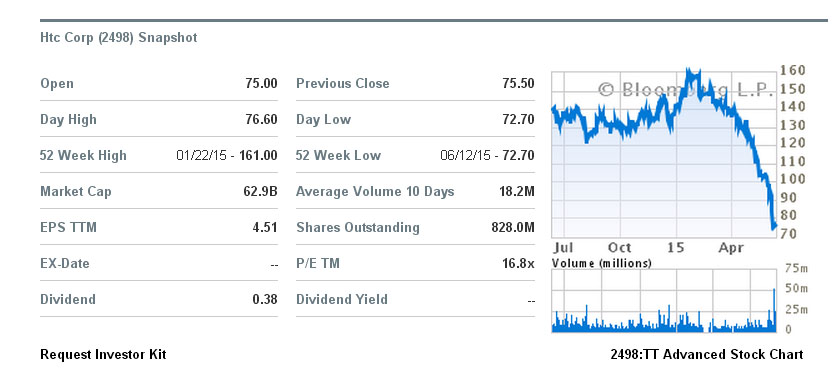Click the Average Volume 10 Days label
837x374 pixels.
375,192
